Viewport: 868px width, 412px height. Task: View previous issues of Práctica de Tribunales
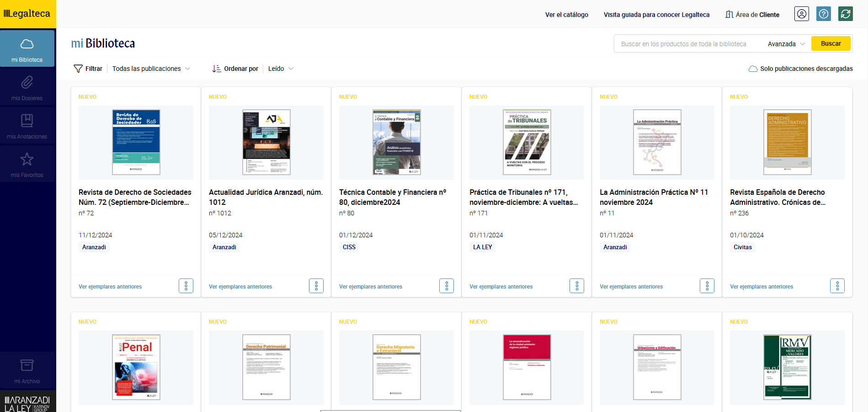(x=501, y=287)
